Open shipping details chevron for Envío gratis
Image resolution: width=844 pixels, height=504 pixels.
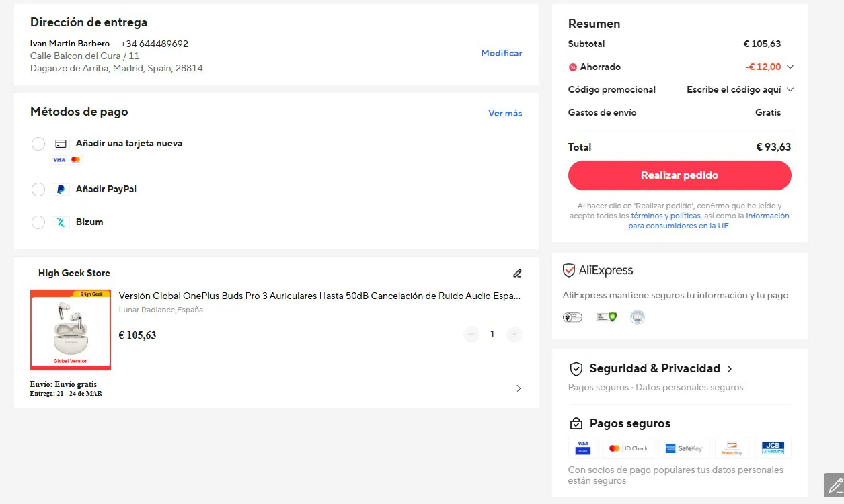point(518,388)
